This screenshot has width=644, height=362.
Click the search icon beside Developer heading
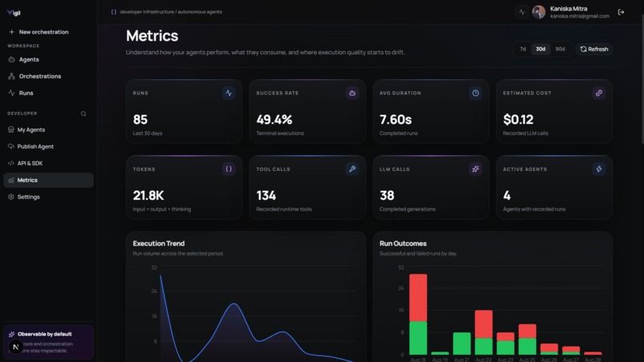coord(83,113)
